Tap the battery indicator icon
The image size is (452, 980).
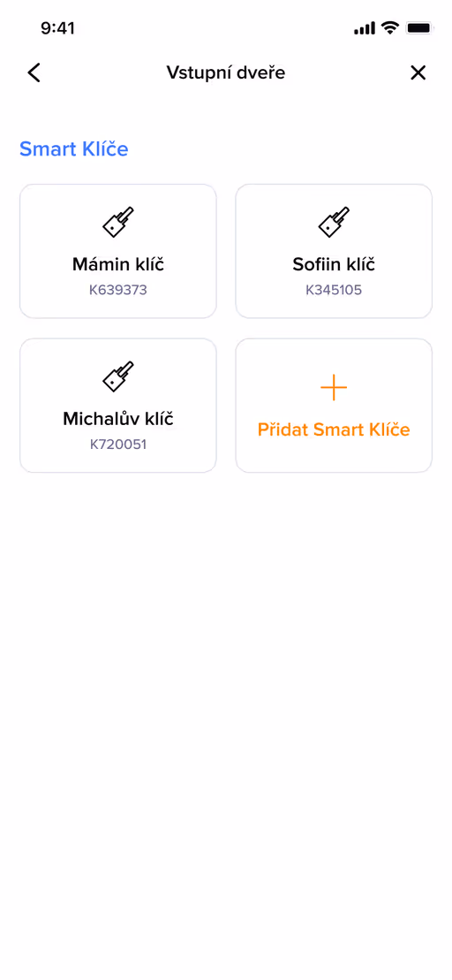tap(418, 27)
